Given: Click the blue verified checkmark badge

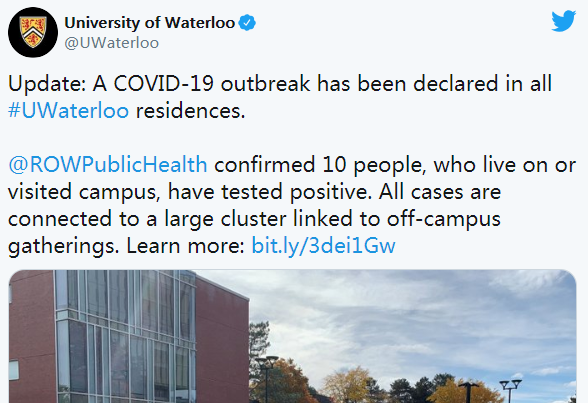Looking at the screenshot, I should click(247, 23).
